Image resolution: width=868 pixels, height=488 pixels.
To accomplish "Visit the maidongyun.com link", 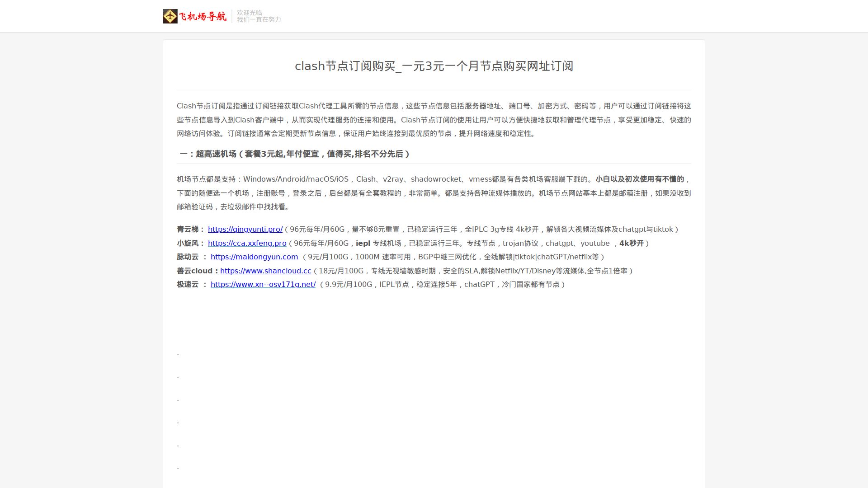I will click(x=254, y=257).
